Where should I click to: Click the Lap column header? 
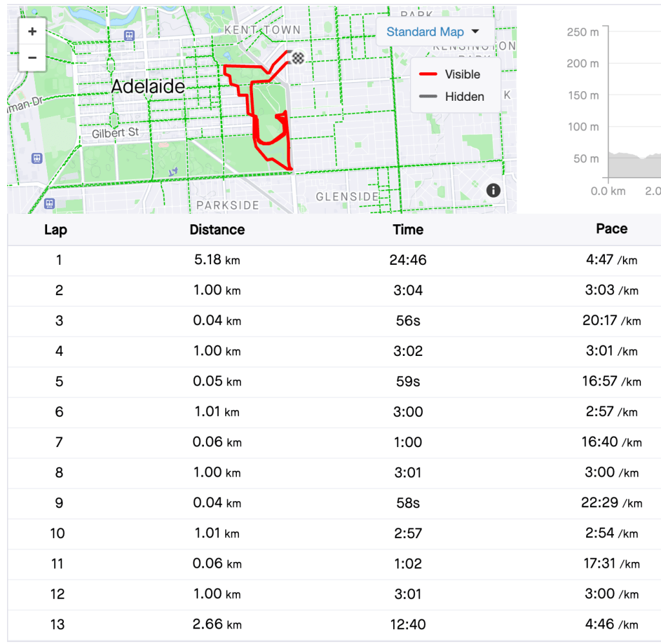click(56, 229)
